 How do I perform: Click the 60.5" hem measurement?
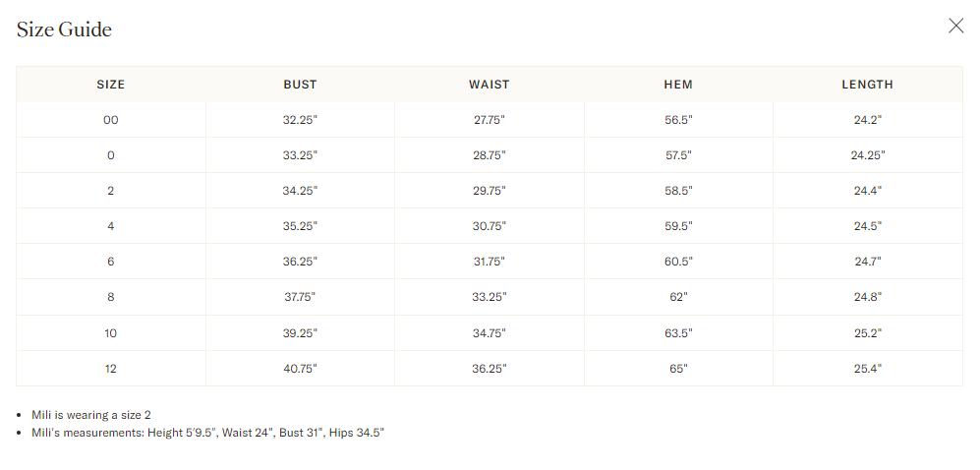(x=679, y=262)
